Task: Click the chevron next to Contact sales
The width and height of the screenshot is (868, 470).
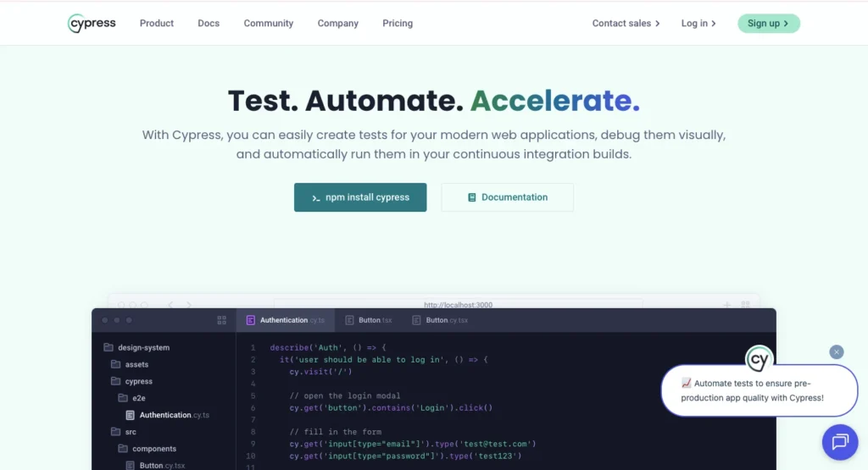Action: click(x=657, y=24)
